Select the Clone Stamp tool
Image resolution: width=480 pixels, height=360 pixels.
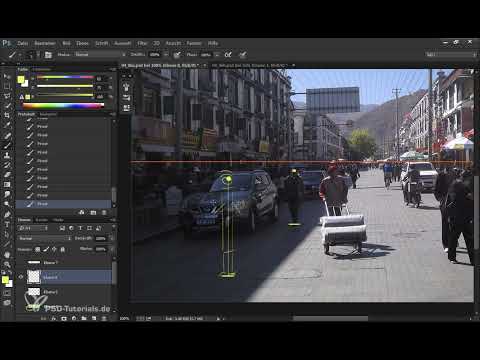coord(7,155)
